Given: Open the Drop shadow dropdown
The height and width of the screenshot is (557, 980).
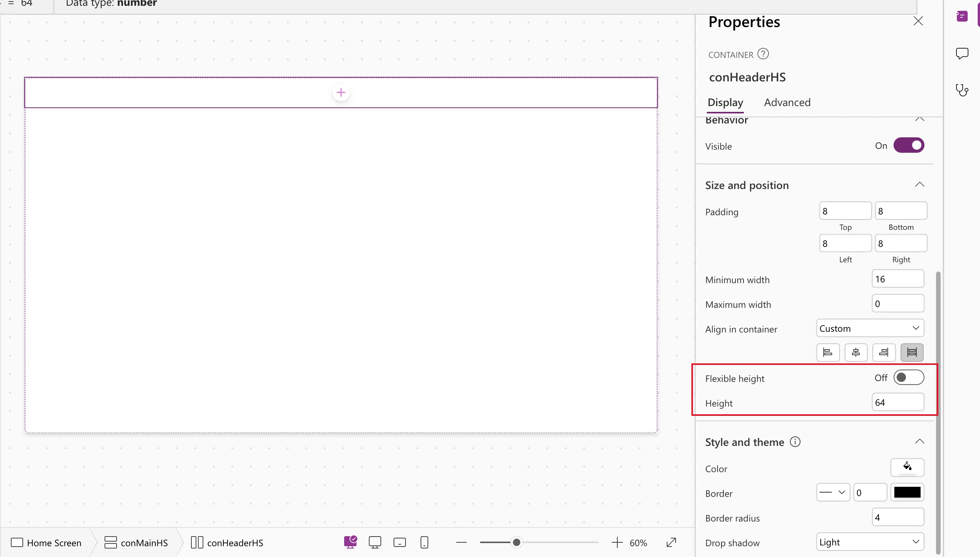Looking at the screenshot, I should pos(870,542).
